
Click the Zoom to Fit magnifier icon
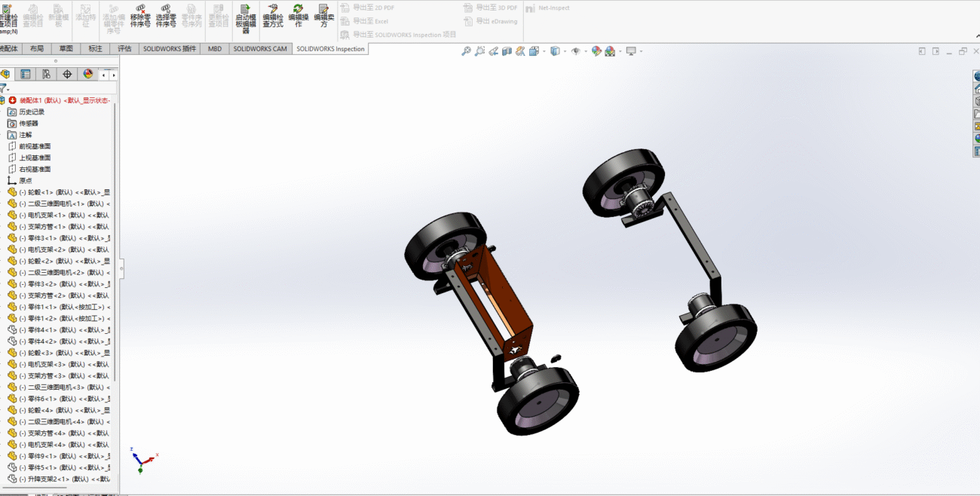pos(467,51)
